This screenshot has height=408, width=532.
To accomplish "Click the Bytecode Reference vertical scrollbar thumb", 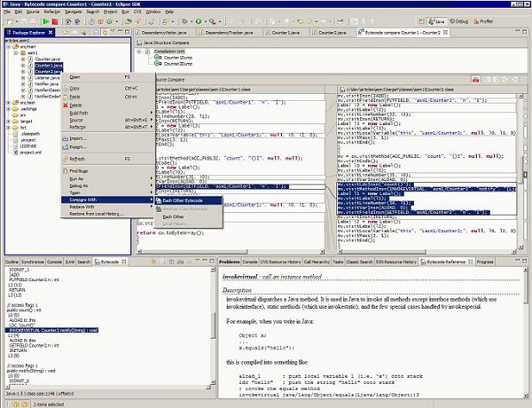I will [x=526, y=287].
